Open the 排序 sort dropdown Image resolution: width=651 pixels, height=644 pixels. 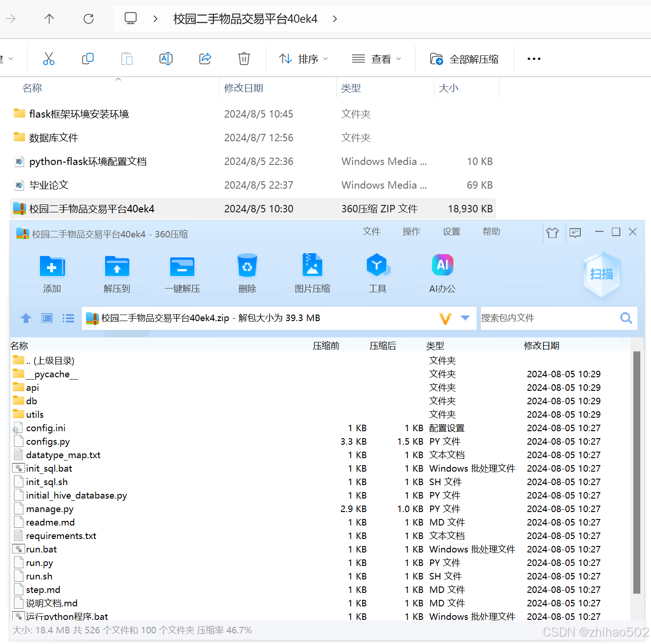pos(304,59)
